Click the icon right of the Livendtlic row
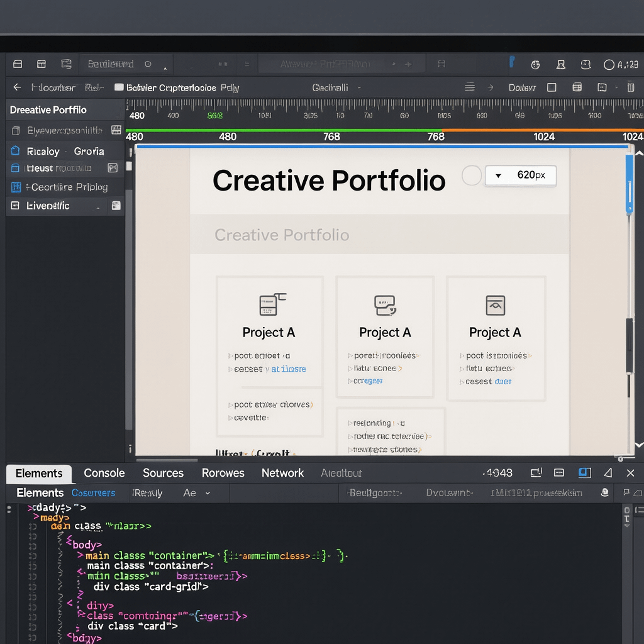This screenshot has height=644, width=644. coord(116,206)
